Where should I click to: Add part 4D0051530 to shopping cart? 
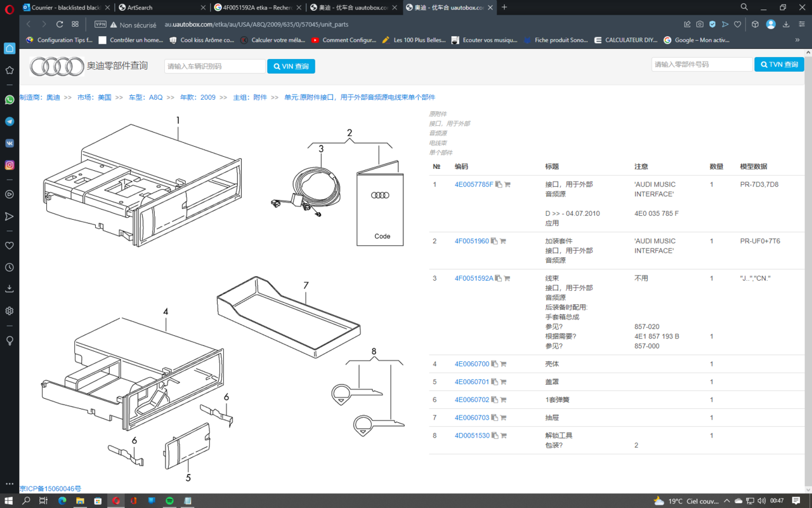pyautogui.click(x=504, y=436)
